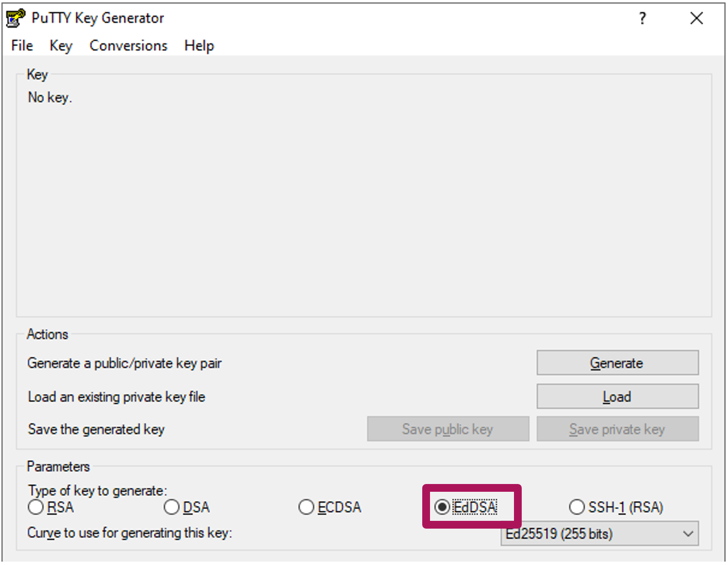Open the Help menu
This screenshot has height=565, width=728.
(x=199, y=46)
